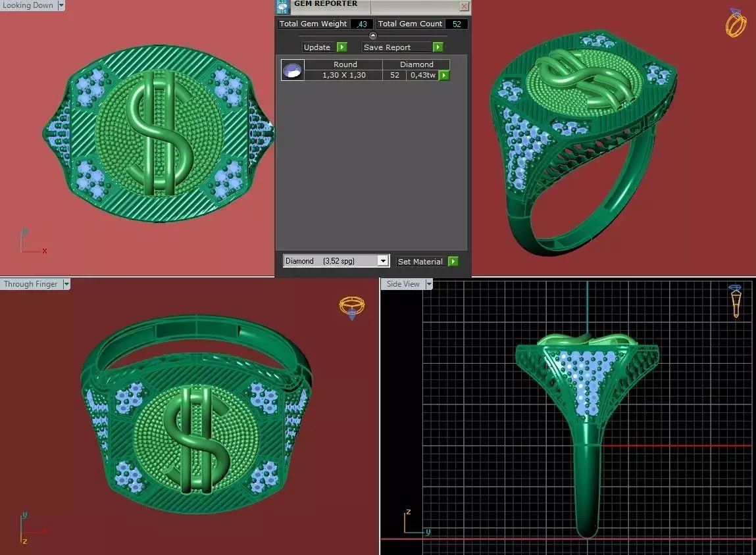Click the Total Gem Count value 52
756x555 pixels.
coord(457,24)
